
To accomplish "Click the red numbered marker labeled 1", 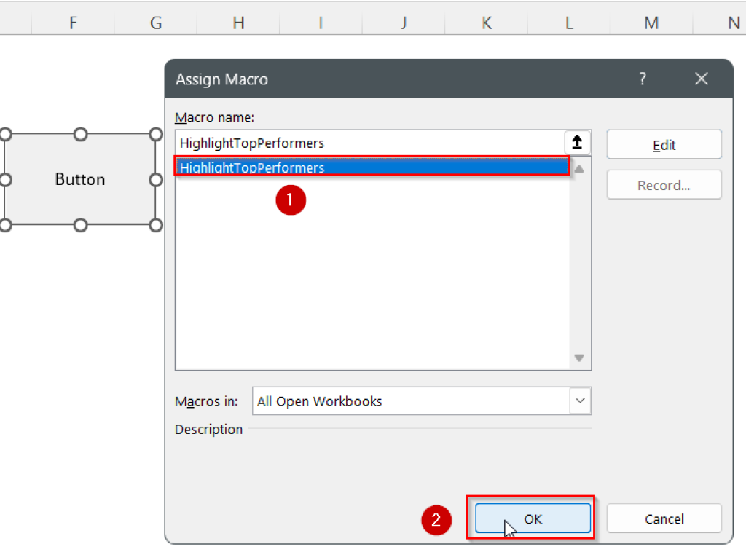I will point(291,200).
